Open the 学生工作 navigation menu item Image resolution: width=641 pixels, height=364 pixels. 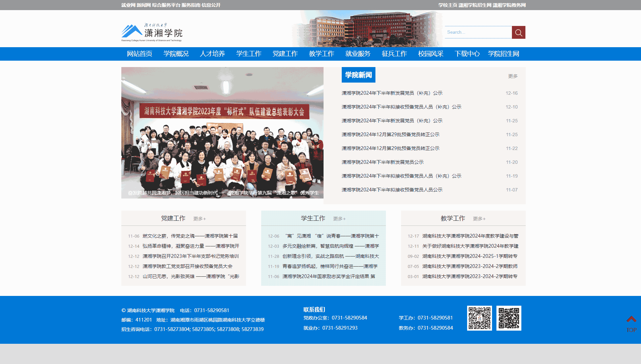(249, 54)
